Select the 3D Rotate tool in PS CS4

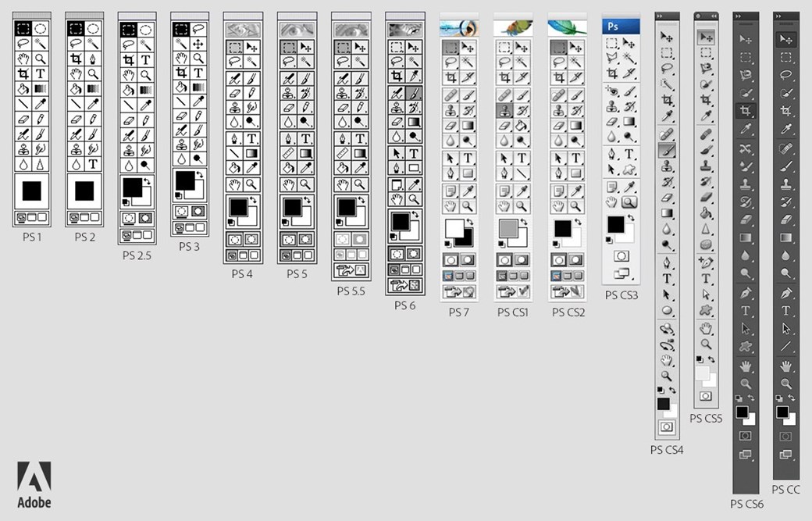[x=667, y=329]
